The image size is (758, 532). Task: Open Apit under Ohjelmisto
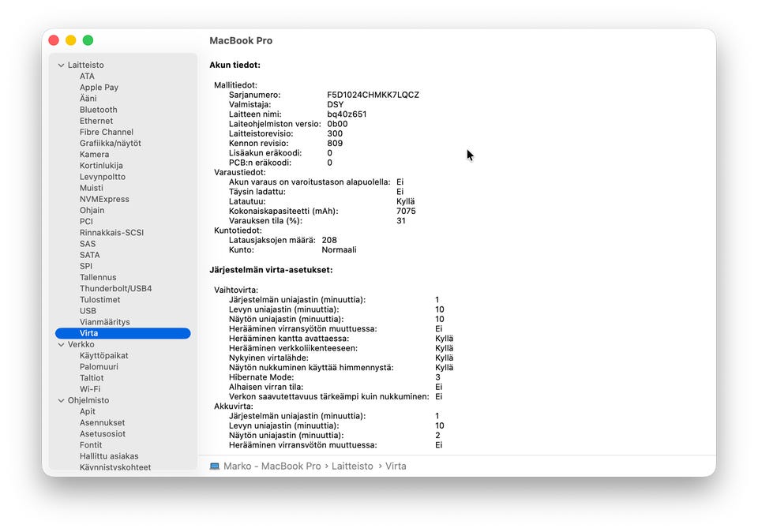coord(88,411)
